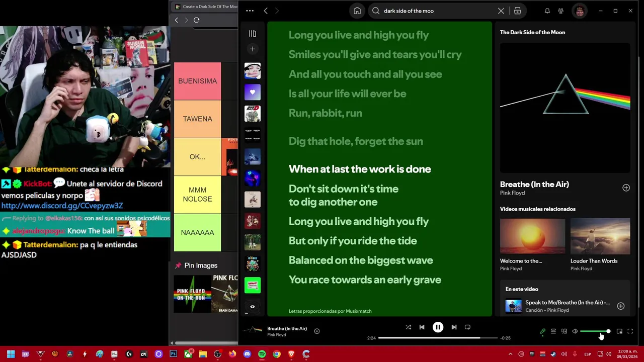Open the three-dots menu in Spotify
This screenshot has width=644, height=362.
tap(250, 11)
